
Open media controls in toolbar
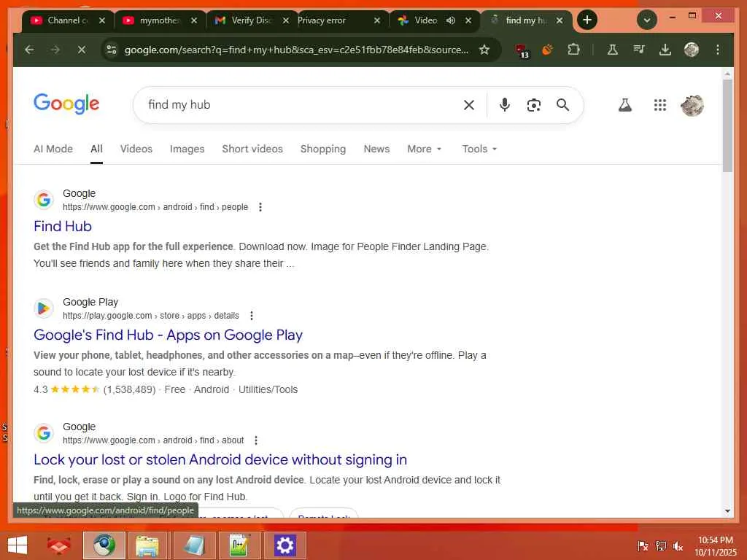point(639,50)
